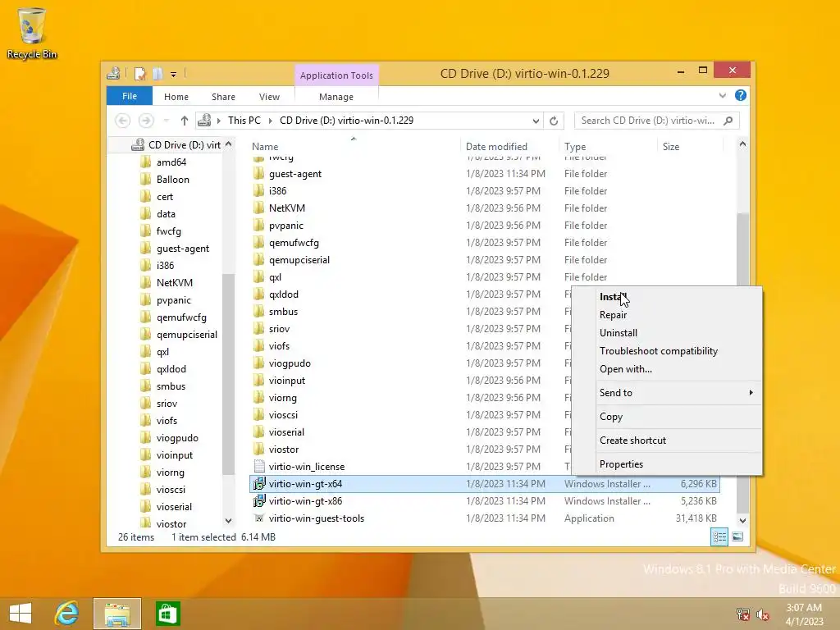This screenshot has width=840, height=630.
Task: Expand the ribbon with the chevron
Action: click(723, 96)
